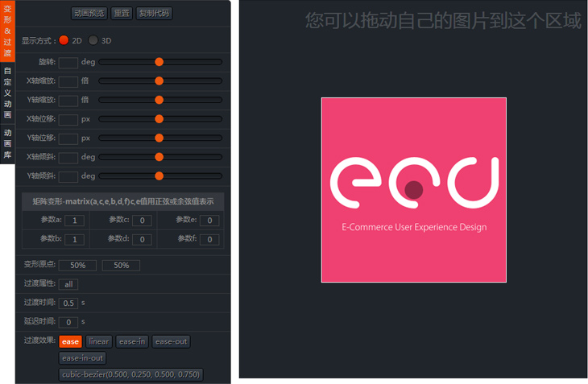Click the 过渡时间 0.5 field
The image size is (588, 384).
[68, 303]
